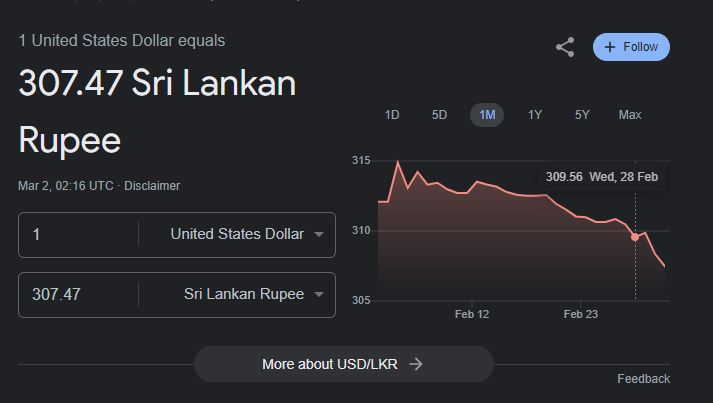The width and height of the screenshot is (713, 403).
Task: Show the 1Y chart range
Action: coord(535,115)
